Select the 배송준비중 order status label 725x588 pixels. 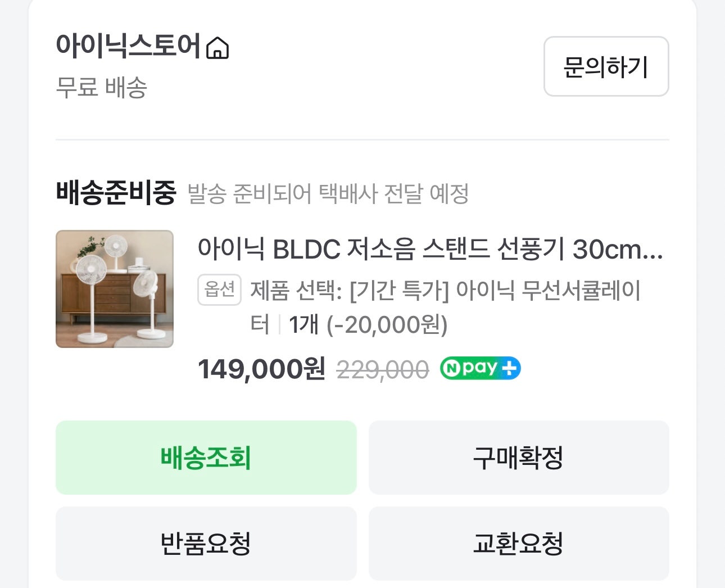pyautogui.click(x=116, y=193)
